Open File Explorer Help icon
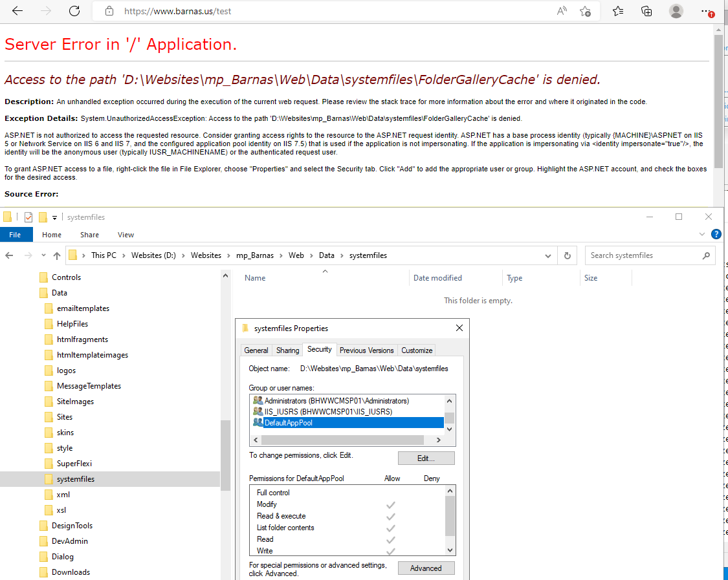The image size is (728, 580). coord(716,234)
